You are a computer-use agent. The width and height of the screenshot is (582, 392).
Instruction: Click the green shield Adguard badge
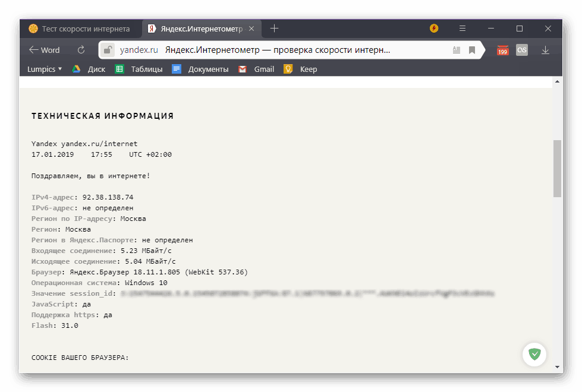click(x=535, y=355)
